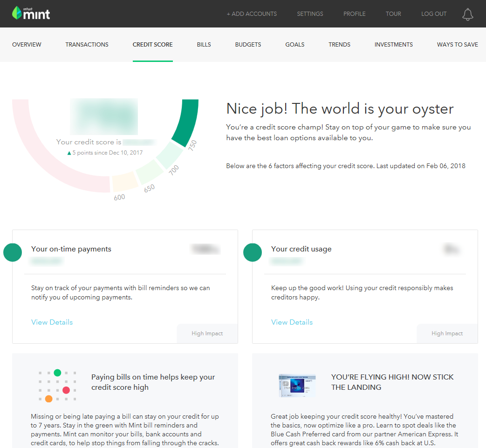Open the Budgets tab

[248, 45]
